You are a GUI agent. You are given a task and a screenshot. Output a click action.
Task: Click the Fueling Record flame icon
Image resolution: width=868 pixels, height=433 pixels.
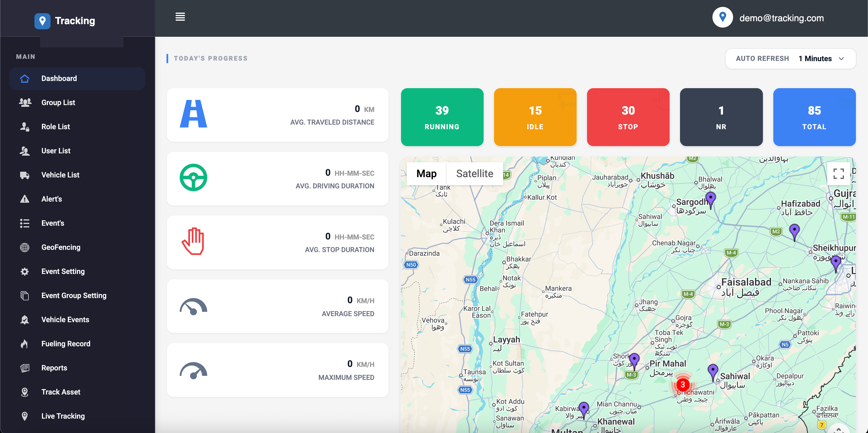click(x=24, y=344)
